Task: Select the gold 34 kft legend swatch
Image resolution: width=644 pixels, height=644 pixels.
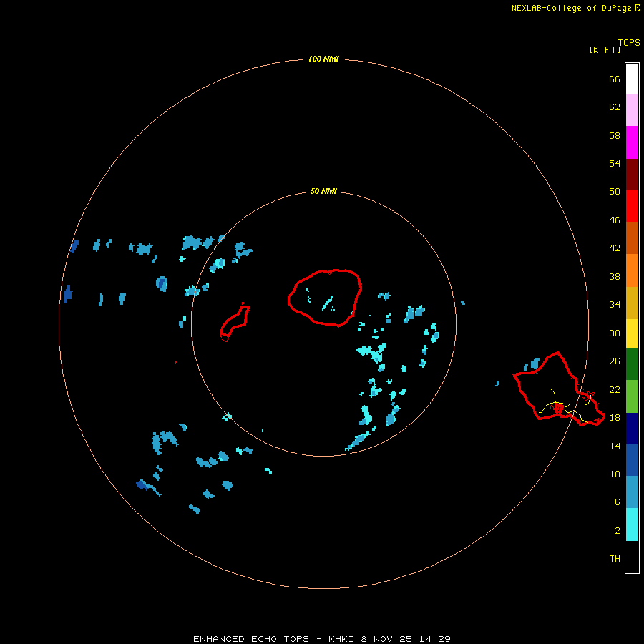Action: point(632,303)
